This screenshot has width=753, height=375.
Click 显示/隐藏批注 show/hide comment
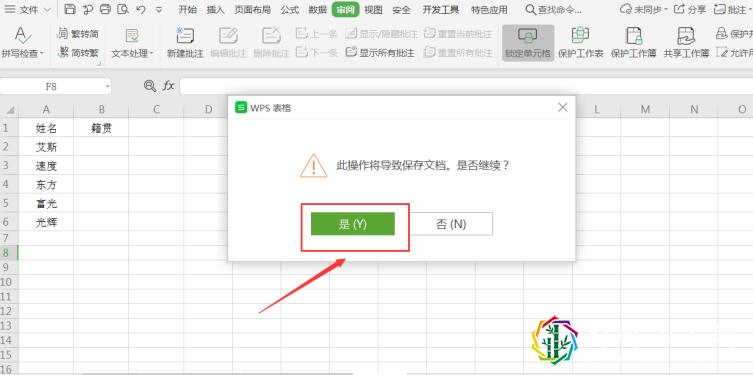click(382, 34)
